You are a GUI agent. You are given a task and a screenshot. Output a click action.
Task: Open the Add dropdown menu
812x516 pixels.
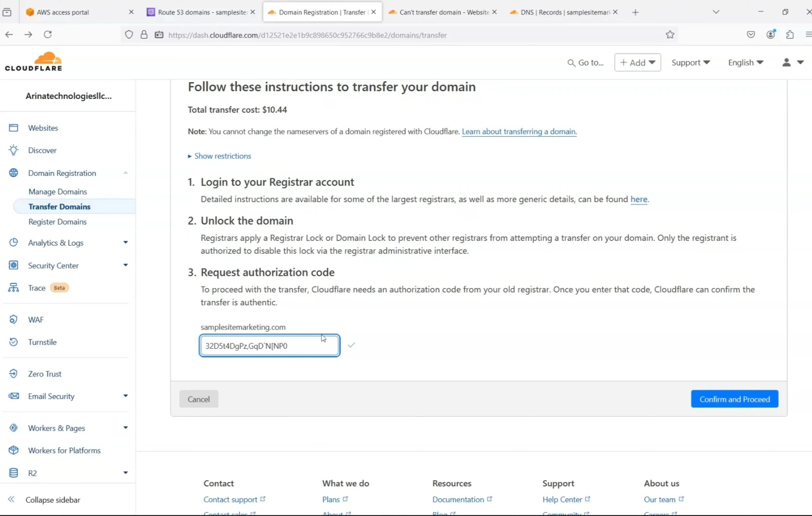[638, 63]
